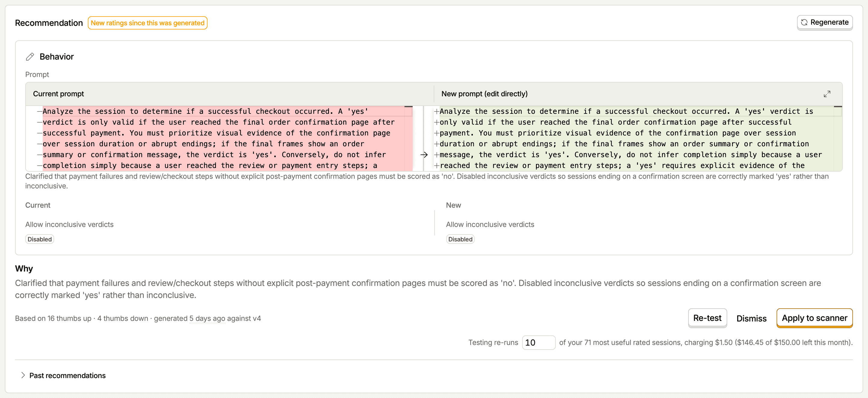Click the Disabled badge under Current
This screenshot has width=868, height=398.
point(39,239)
